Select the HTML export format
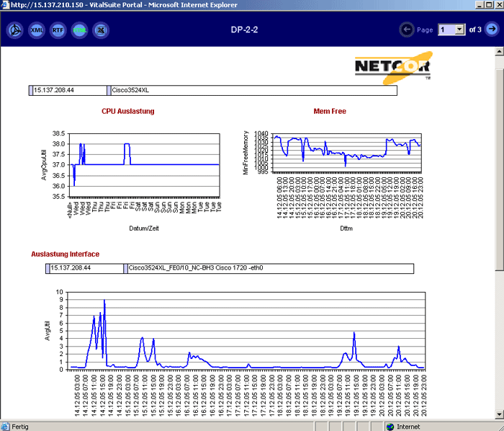 [x=79, y=30]
